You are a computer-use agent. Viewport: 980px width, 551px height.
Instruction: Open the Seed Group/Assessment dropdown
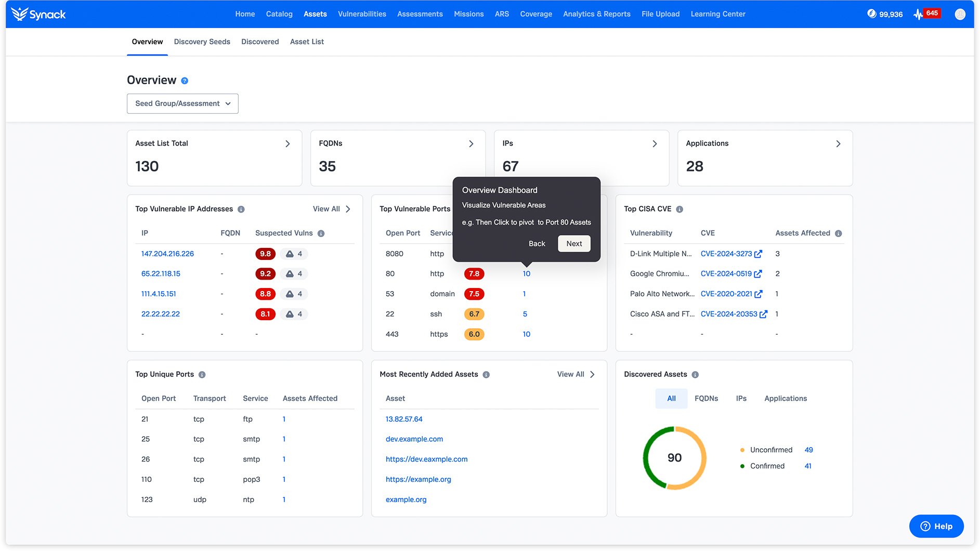coord(182,103)
